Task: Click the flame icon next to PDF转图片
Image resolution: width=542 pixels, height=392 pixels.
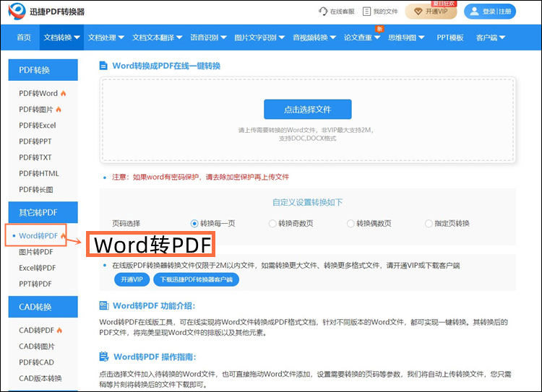Action: [59, 110]
